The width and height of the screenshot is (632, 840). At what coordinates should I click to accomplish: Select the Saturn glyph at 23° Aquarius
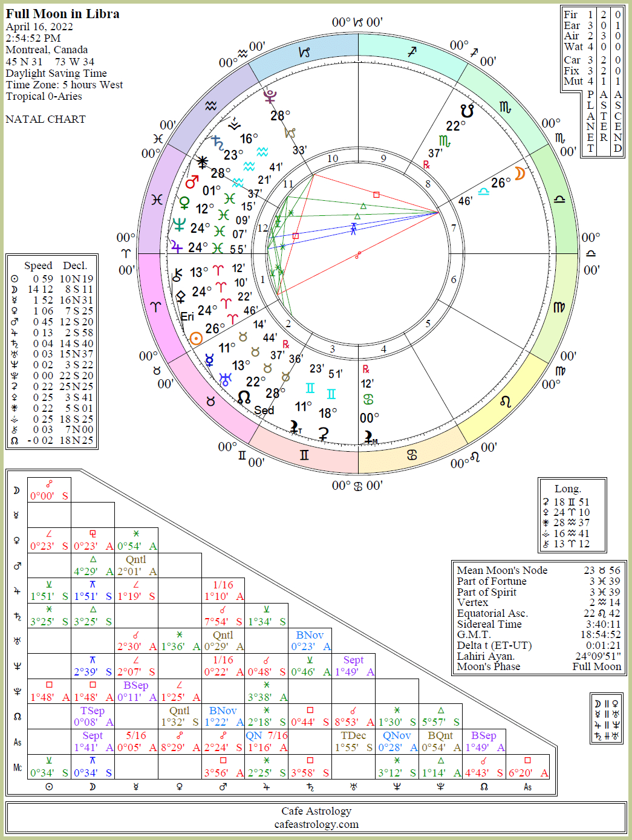218,143
